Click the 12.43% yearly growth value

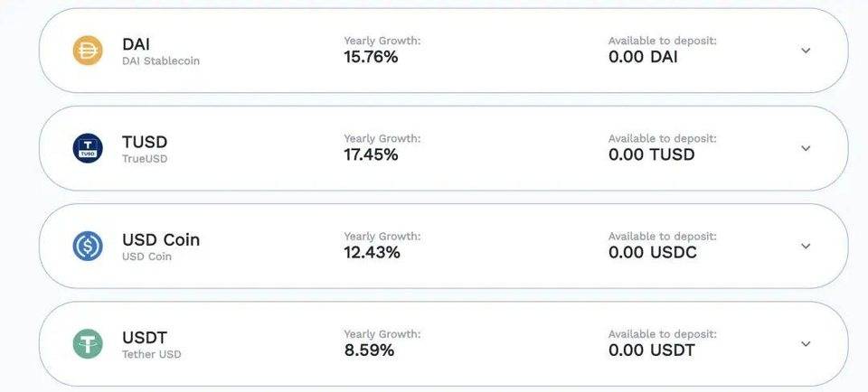pos(372,253)
